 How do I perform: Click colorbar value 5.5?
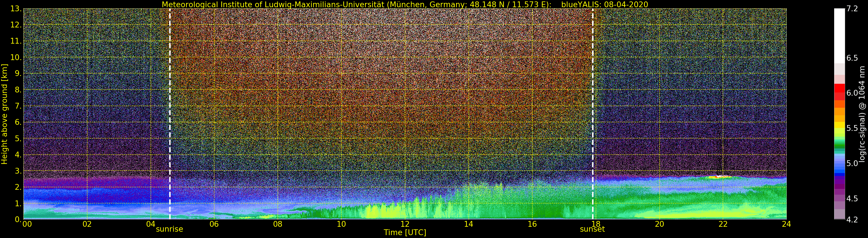[x=852, y=128]
